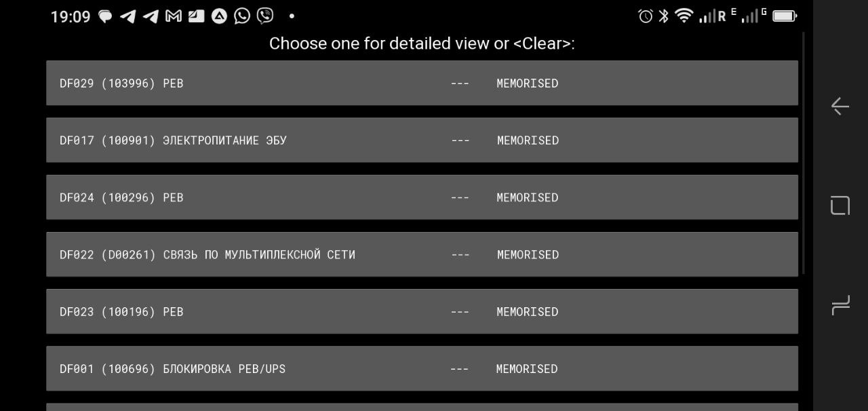The image size is (868, 411).
Task: Open the recent apps navigation button
Action: click(840, 305)
